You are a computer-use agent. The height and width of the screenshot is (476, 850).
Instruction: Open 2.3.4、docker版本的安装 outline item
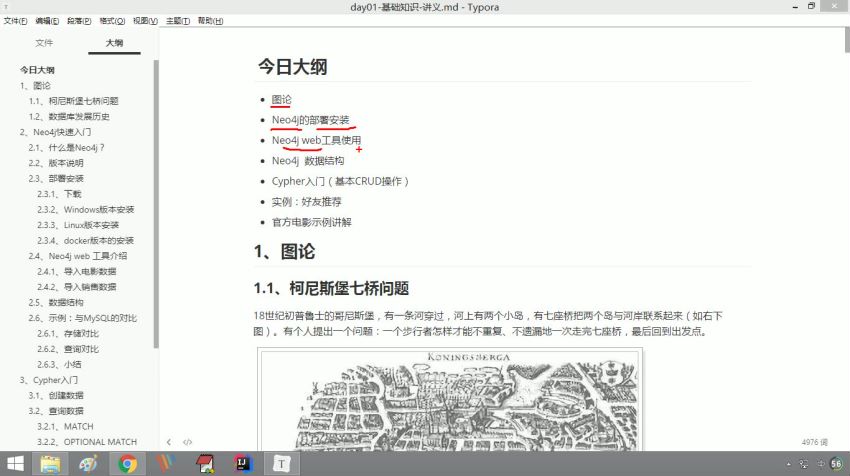point(85,240)
